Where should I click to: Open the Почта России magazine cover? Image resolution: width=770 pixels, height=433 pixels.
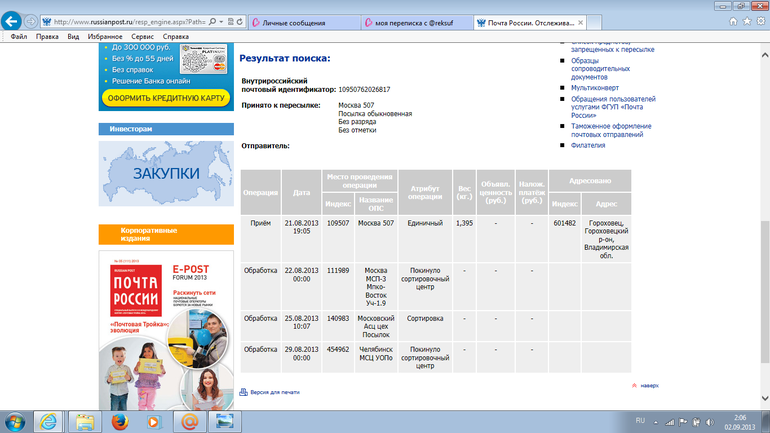(x=166, y=330)
